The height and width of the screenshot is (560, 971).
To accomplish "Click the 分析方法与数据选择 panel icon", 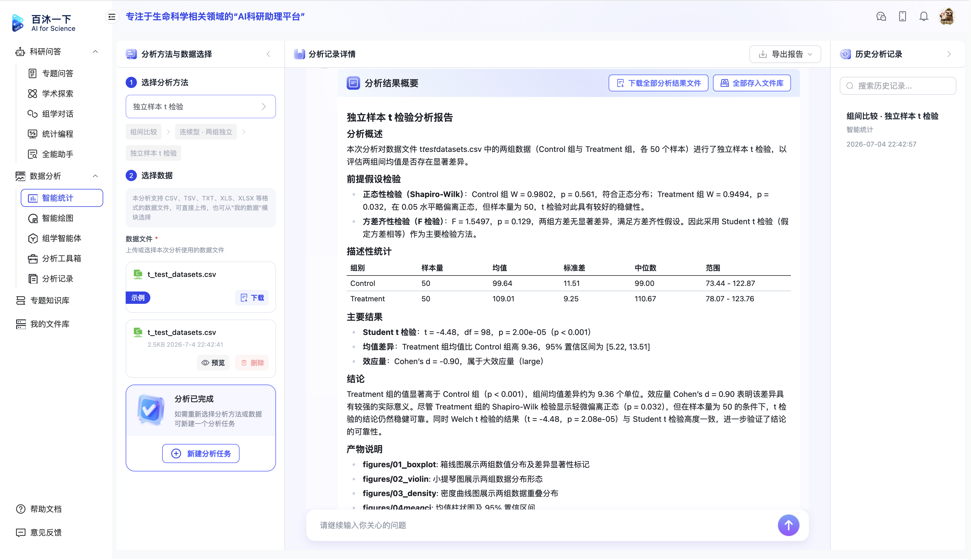I will pyautogui.click(x=131, y=54).
